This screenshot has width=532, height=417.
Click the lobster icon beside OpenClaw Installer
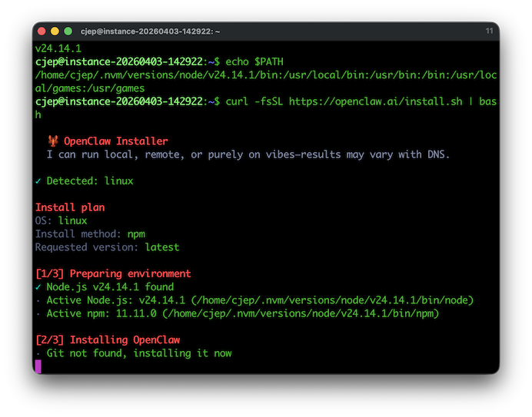pos(53,141)
